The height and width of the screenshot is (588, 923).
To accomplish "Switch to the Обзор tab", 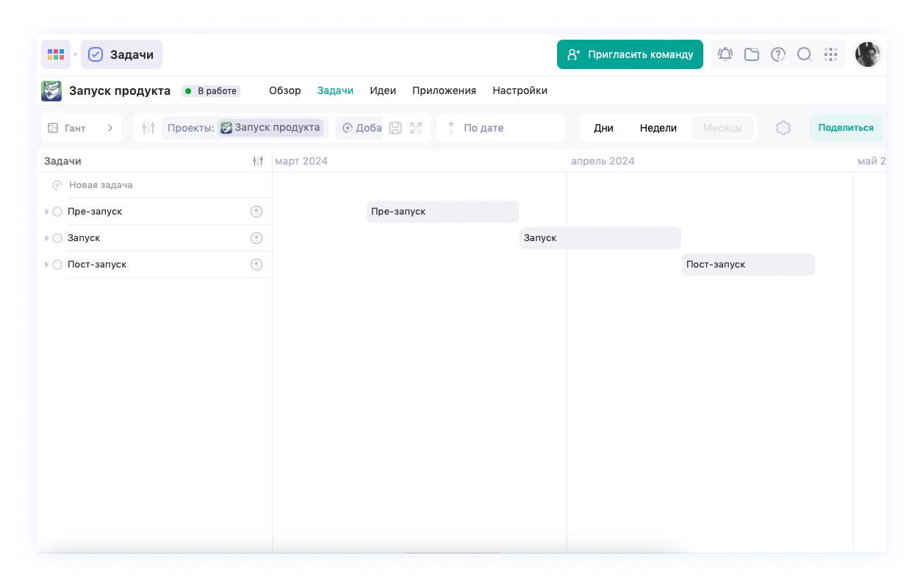I will coord(284,90).
